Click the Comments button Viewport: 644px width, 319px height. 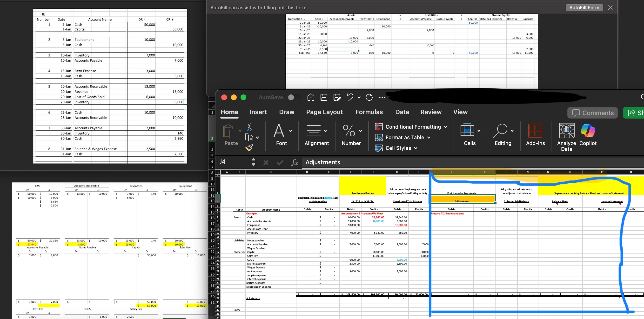tap(592, 113)
